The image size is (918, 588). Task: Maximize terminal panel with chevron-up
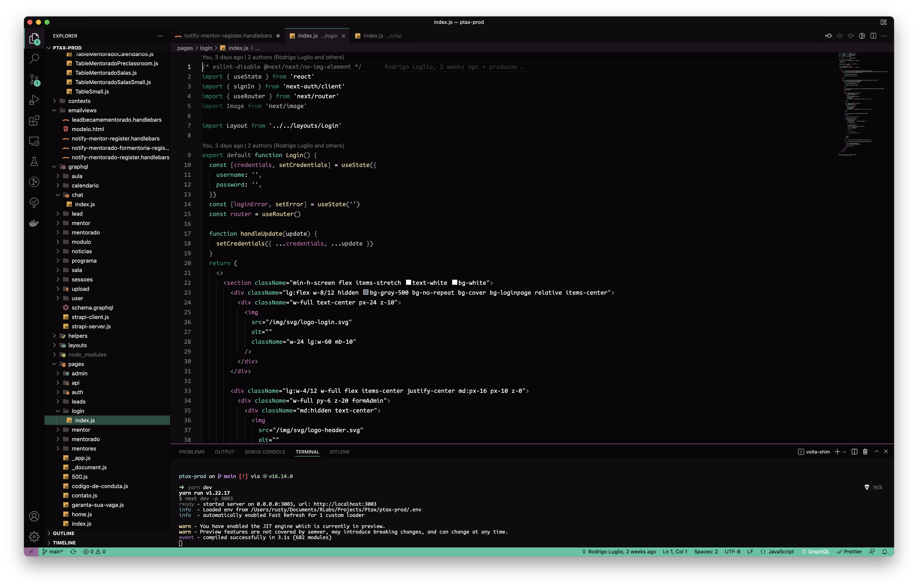point(876,452)
